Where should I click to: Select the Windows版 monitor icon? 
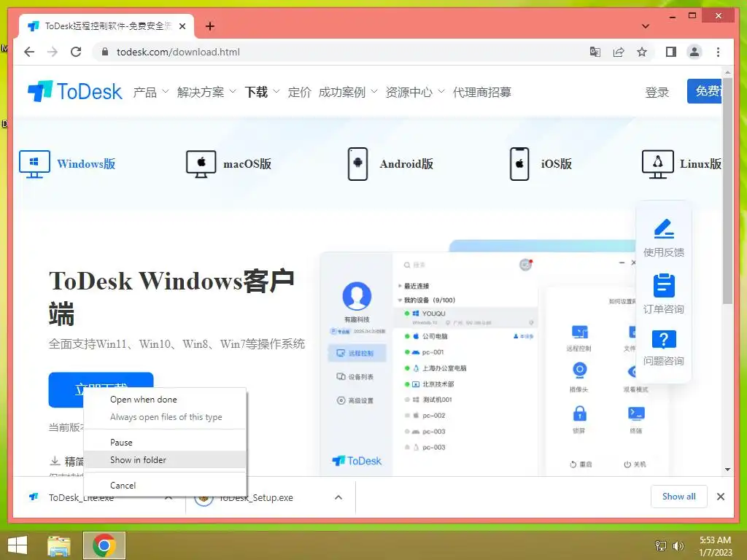pos(34,164)
